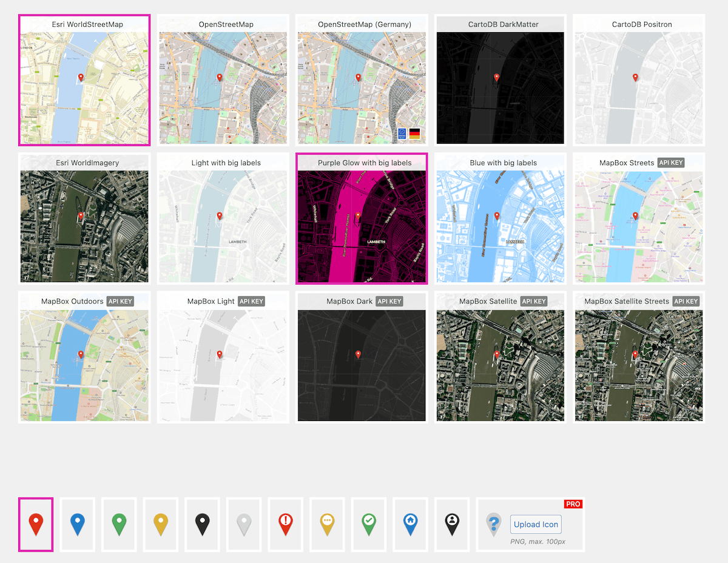
Task: Select the MapBox Dark map preview
Action: pyautogui.click(x=362, y=357)
